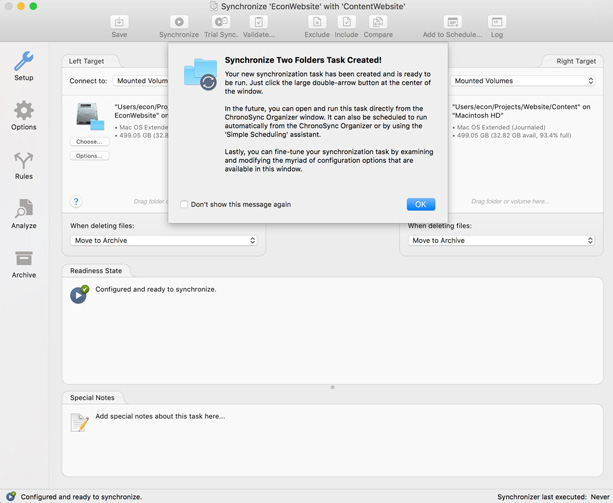Select the Readiness State tab
Screen dimensions: 613x503
tap(96, 271)
